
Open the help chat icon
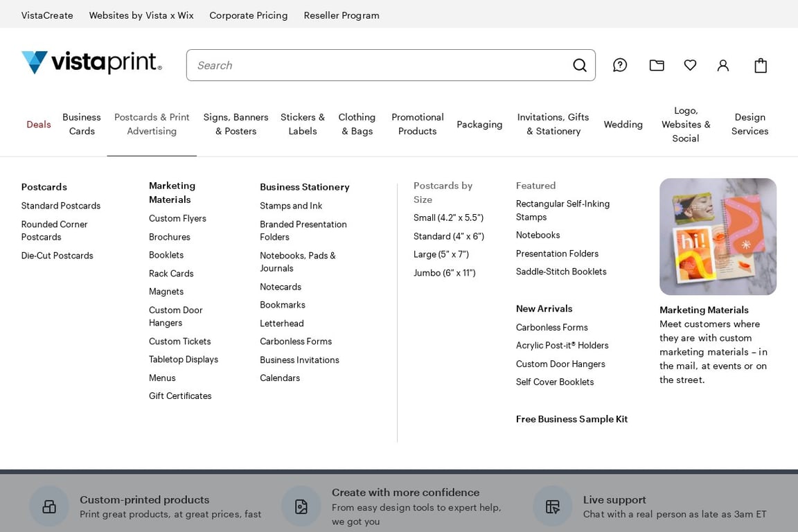click(620, 65)
